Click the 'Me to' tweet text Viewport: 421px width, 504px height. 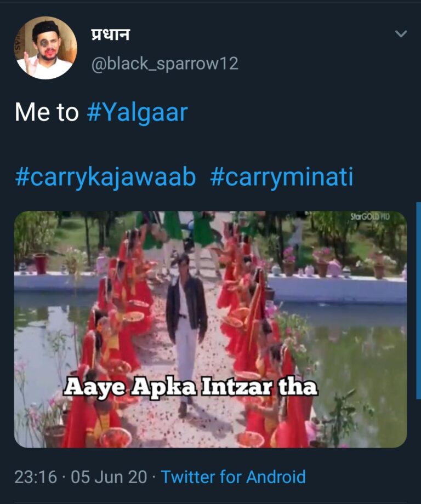47,112
